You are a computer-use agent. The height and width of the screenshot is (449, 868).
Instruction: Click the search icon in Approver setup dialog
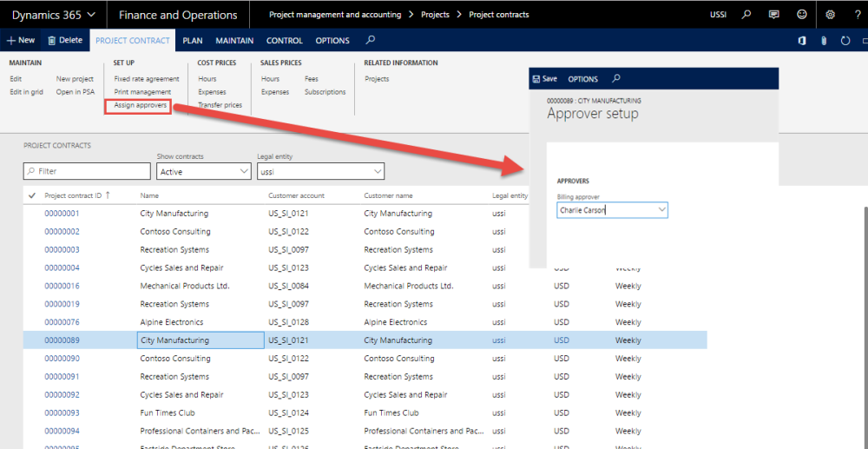click(x=616, y=79)
